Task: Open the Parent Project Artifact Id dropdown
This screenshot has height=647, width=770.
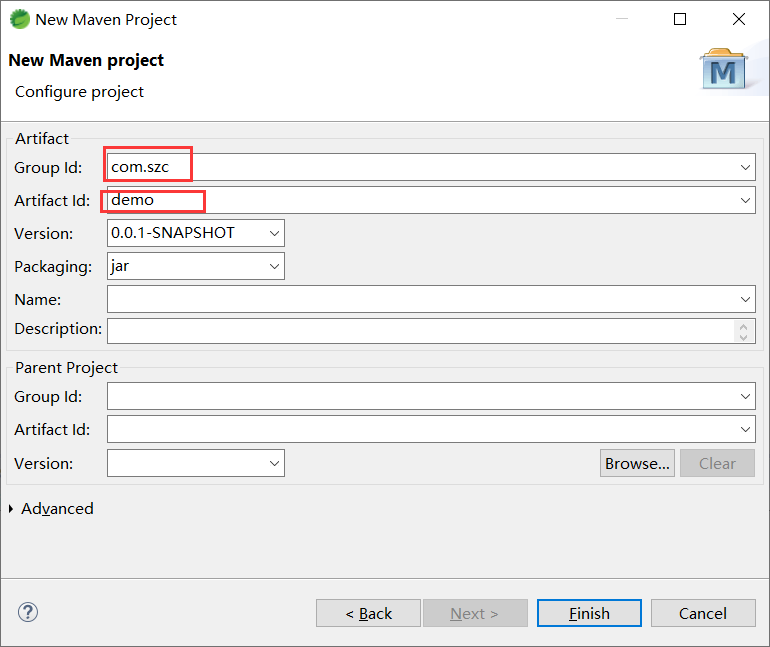Action: (745, 430)
